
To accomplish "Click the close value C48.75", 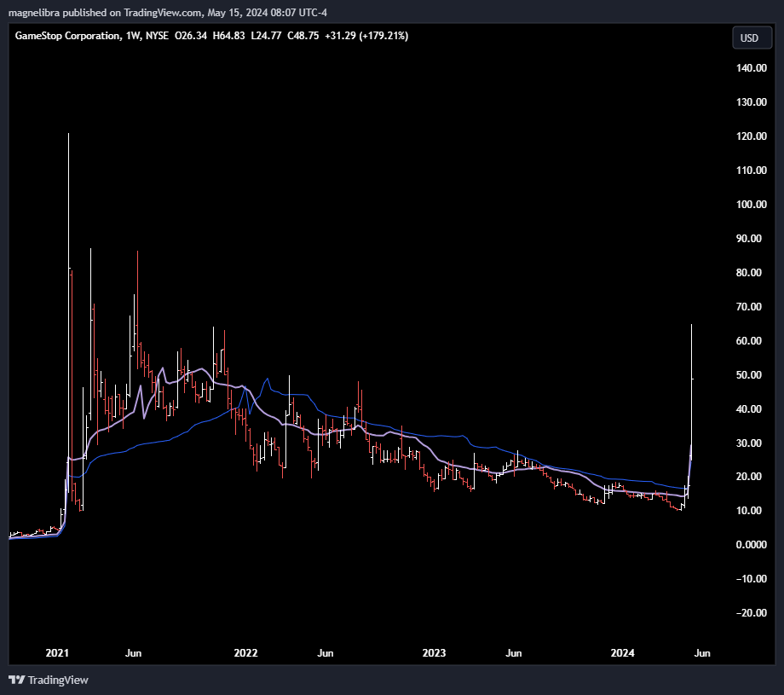I will (303, 36).
